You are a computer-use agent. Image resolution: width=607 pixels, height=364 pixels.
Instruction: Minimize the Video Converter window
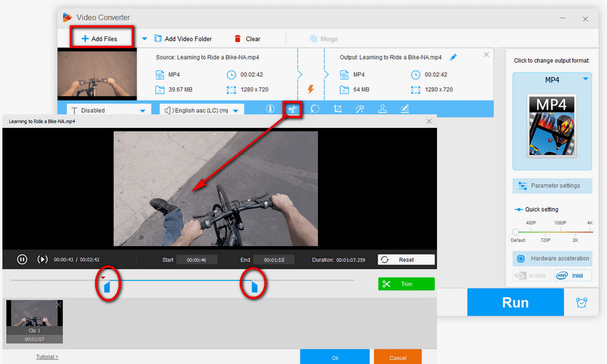[563, 18]
